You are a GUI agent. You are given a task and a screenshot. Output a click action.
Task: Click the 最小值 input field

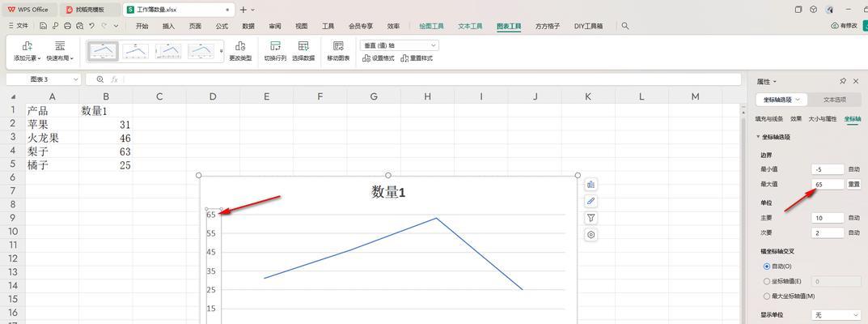point(828,169)
